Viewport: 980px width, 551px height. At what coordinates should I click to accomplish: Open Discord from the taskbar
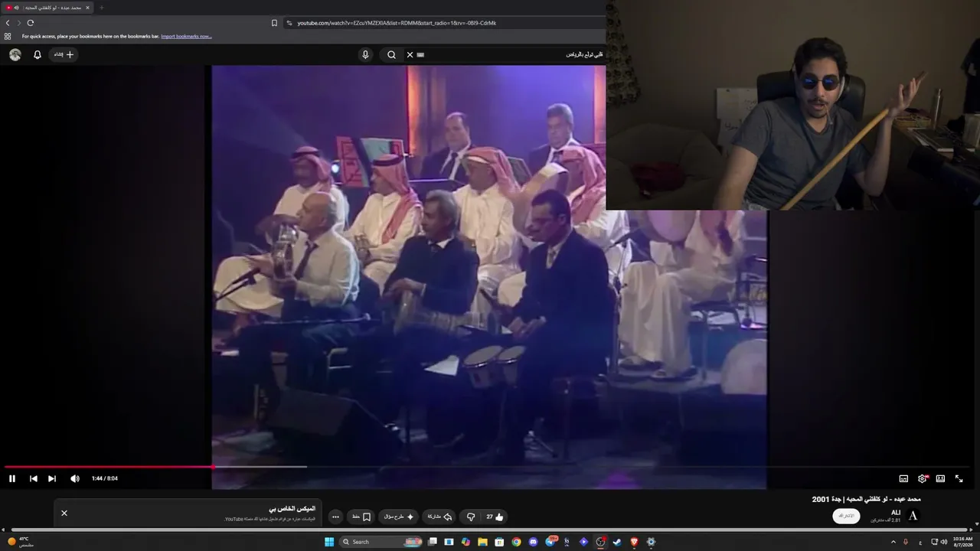[x=533, y=542]
